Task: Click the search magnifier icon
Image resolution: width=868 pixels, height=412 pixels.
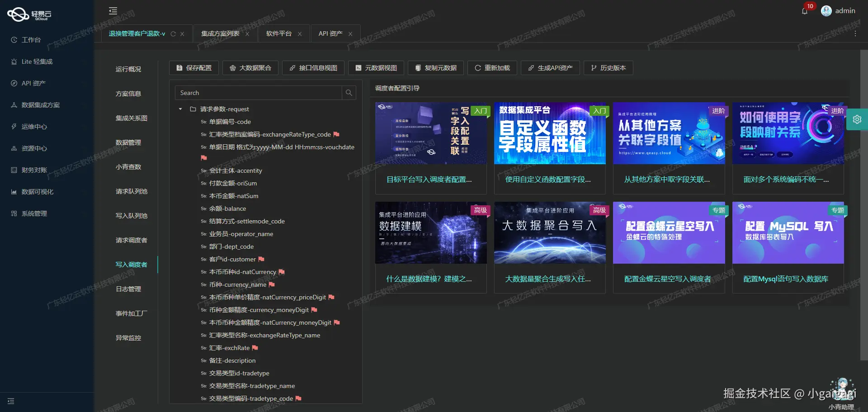Action: 349,93
